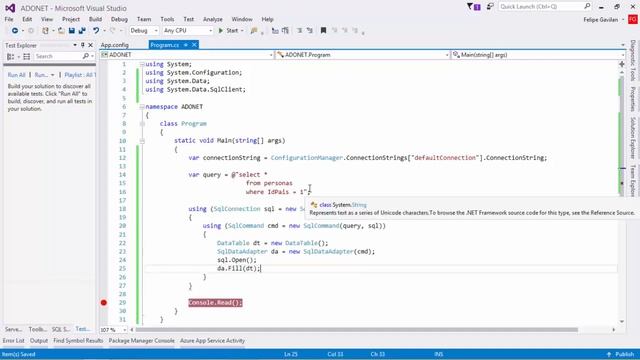Screen dimensions: 640x360
Task: Toggle the pin on Program.cs tab
Action: coord(186,45)
